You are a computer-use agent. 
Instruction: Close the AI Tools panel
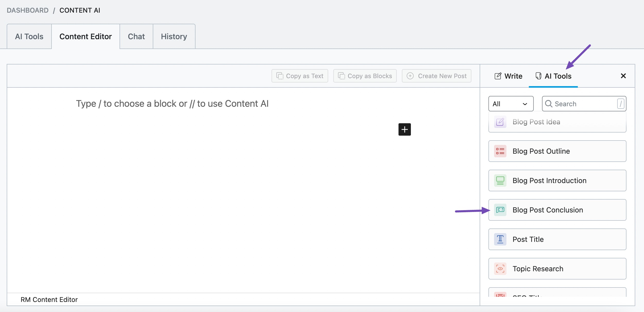click(623, 76)
